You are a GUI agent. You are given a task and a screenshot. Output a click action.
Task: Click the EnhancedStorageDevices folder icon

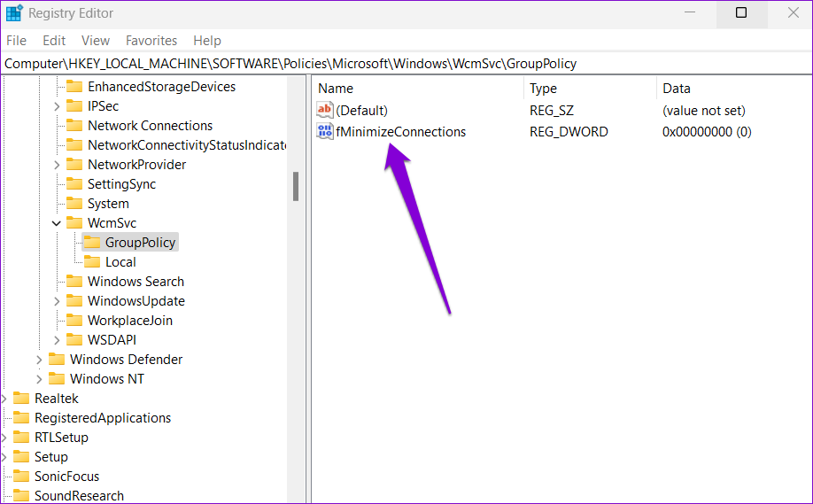point(74,86)
